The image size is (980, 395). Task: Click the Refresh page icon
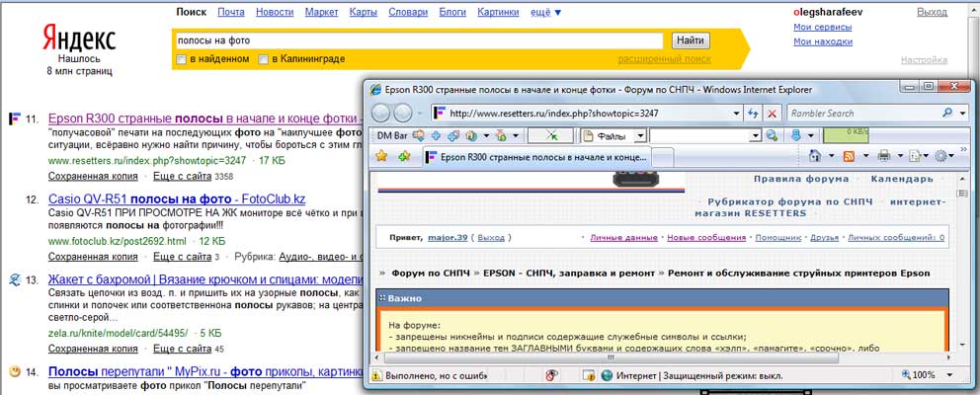[x=753, y=114]
